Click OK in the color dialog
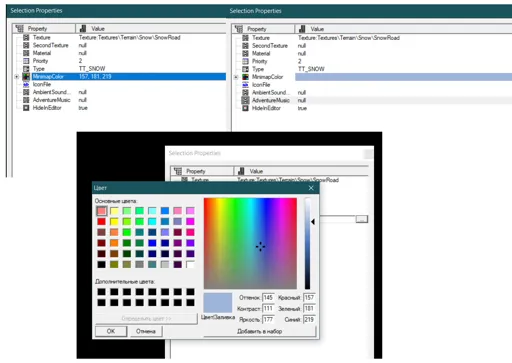512x363 pixels. pos(111,331)
